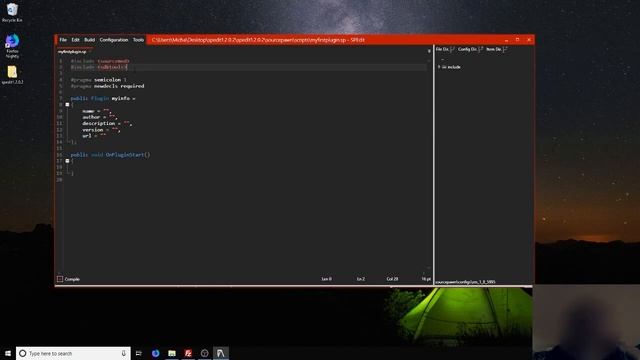Open the spedit1.2.0.2 folder on desktop
This screenshot has width=640, height=360.
[12, 75]
